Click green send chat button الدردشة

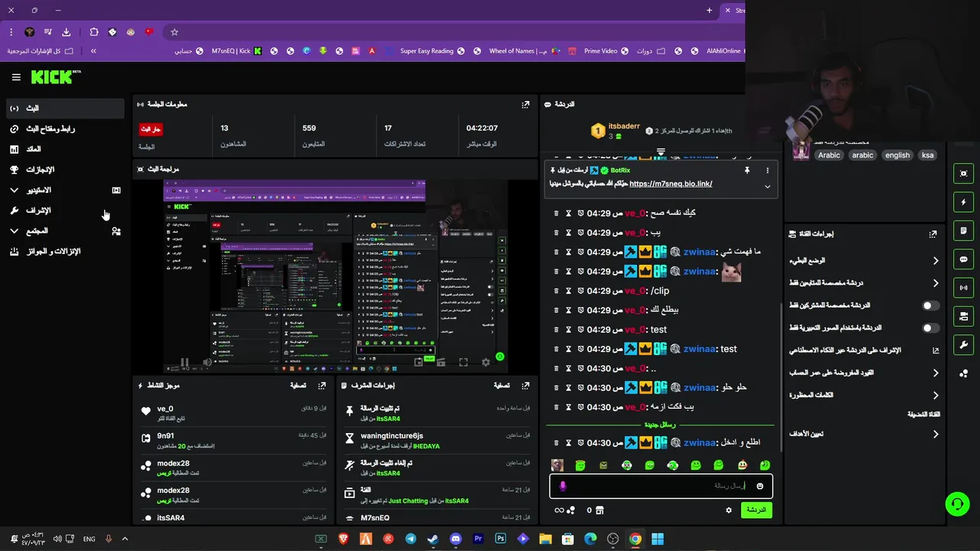[756, 510]
